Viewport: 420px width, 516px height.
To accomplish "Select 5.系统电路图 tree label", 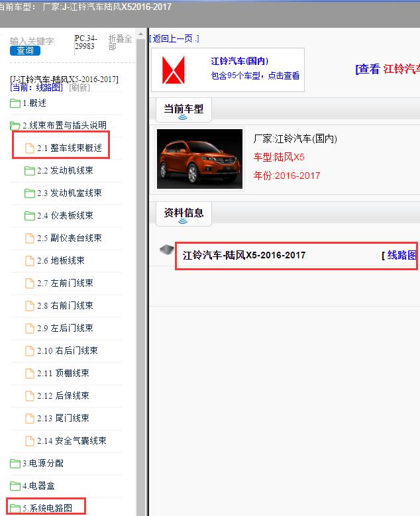I will click(x=48, y=508).
